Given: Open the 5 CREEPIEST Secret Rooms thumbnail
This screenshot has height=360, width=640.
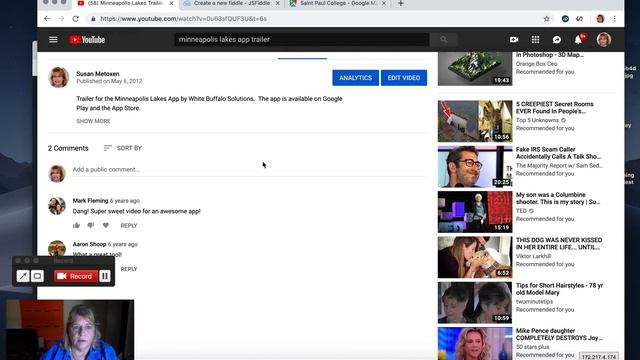Looking at the screenshot, I should click(x=475, y=121).
